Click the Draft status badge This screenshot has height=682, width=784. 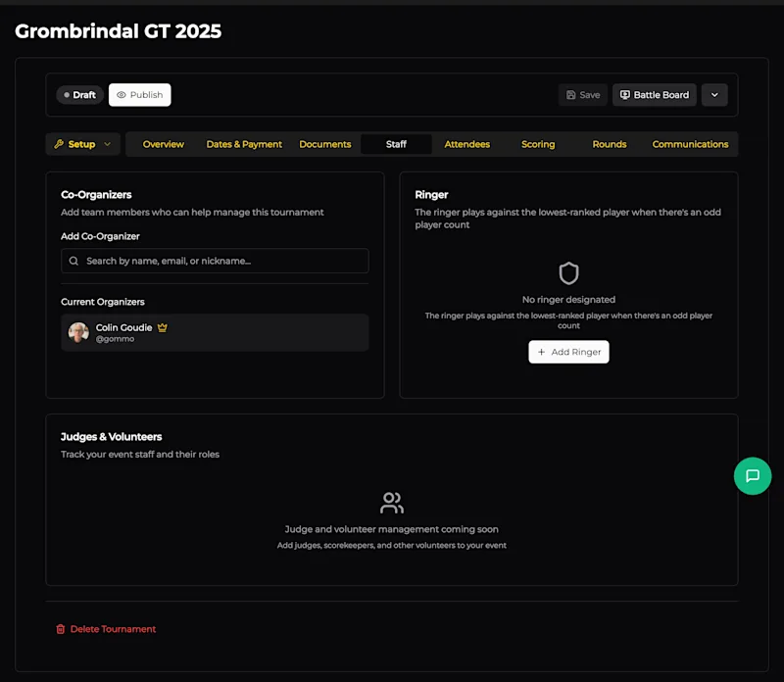coord(79,94)
